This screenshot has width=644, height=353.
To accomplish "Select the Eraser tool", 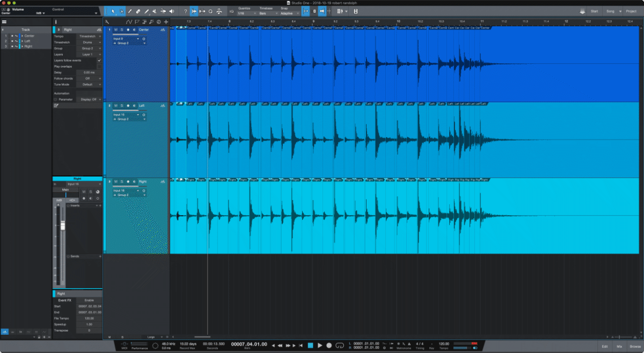I will (x=138, y=11).
